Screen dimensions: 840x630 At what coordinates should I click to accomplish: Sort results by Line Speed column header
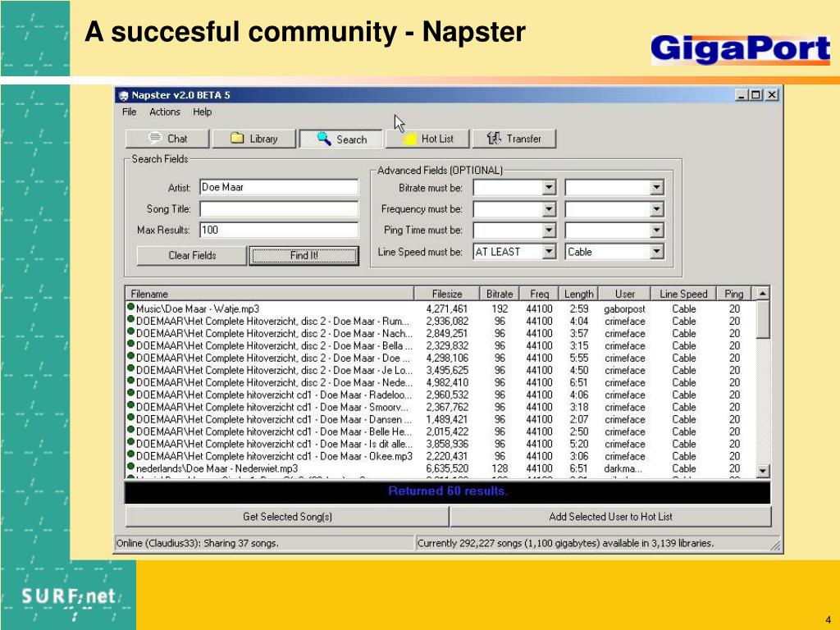click(683, 294)
